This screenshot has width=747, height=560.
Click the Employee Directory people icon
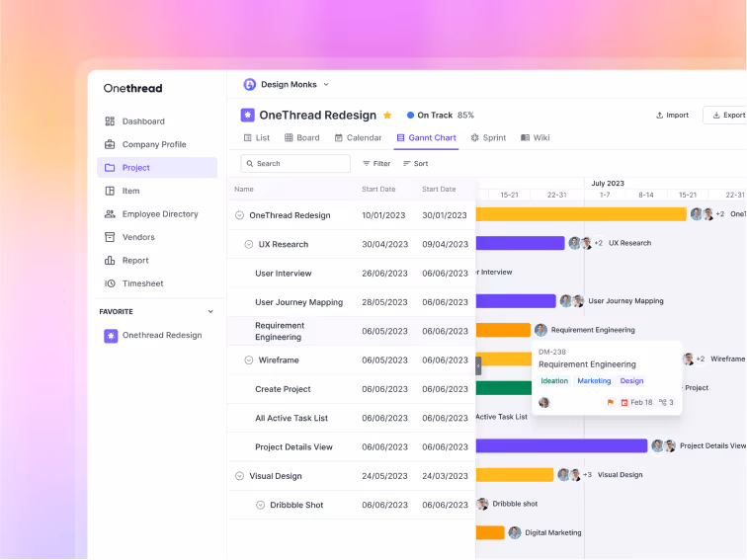click(110, 214)
